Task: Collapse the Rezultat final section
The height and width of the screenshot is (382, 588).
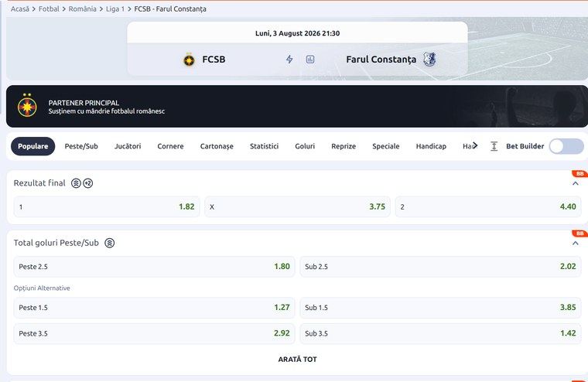Action: [576, 183]
